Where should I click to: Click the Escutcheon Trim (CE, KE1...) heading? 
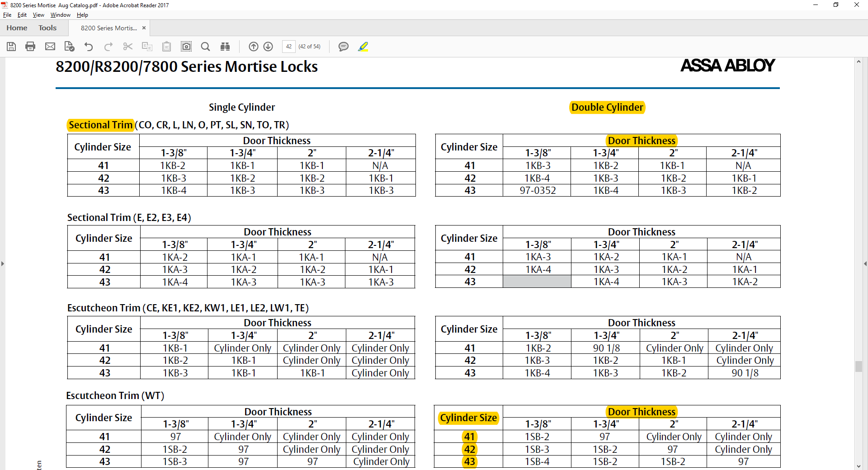[188, 308]
